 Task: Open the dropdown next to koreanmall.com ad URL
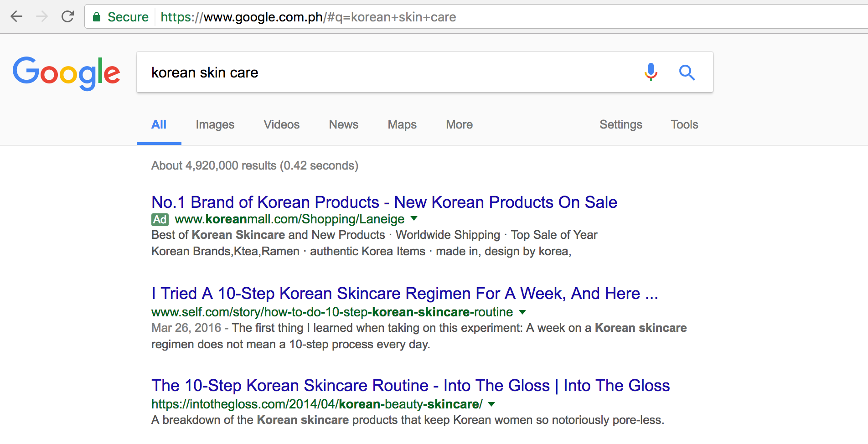[x=414, y=219]
